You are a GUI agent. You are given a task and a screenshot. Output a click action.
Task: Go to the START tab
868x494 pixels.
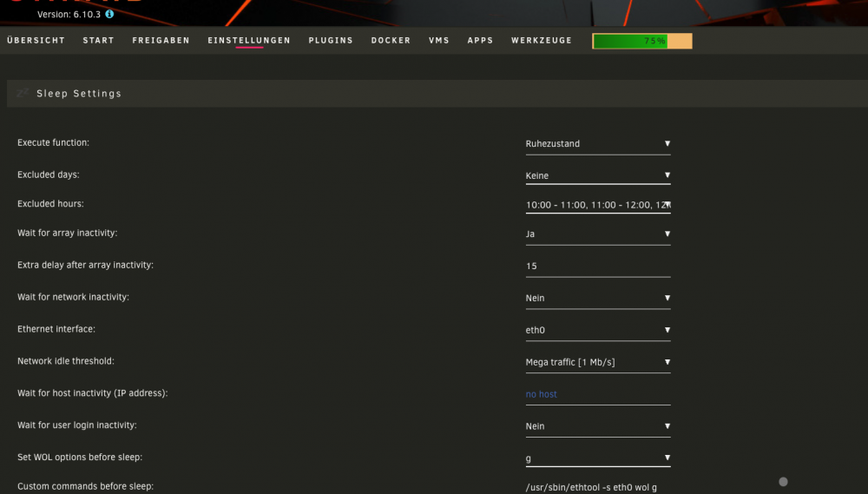coord(99,41)
